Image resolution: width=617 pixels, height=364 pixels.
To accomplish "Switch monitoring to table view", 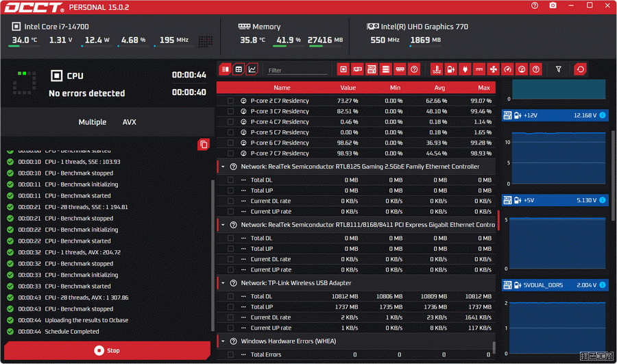I will pos(239,69).
